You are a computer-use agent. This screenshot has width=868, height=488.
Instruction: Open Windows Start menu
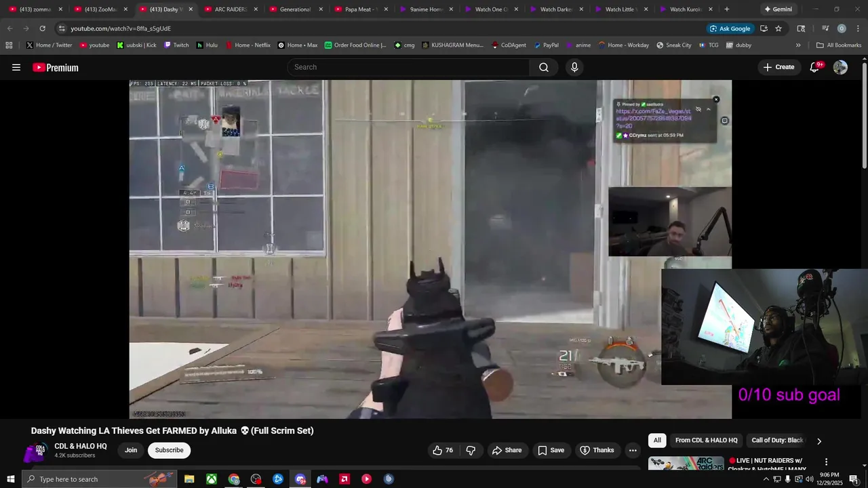coord(10,479)
